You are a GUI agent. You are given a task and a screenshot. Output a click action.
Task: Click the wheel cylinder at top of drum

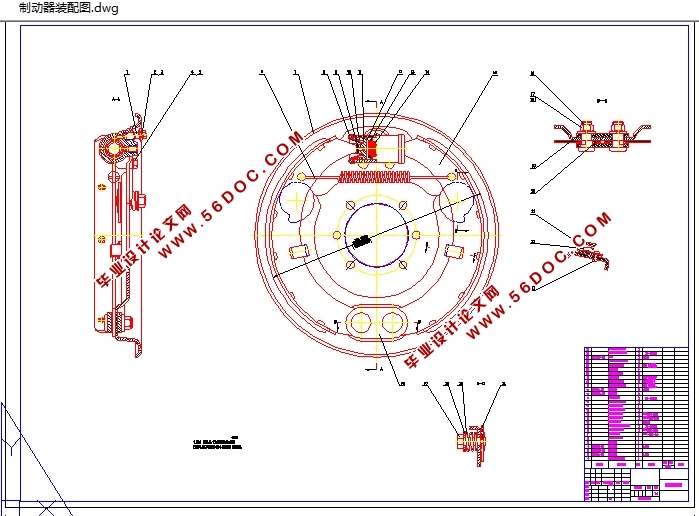(377, 147)
